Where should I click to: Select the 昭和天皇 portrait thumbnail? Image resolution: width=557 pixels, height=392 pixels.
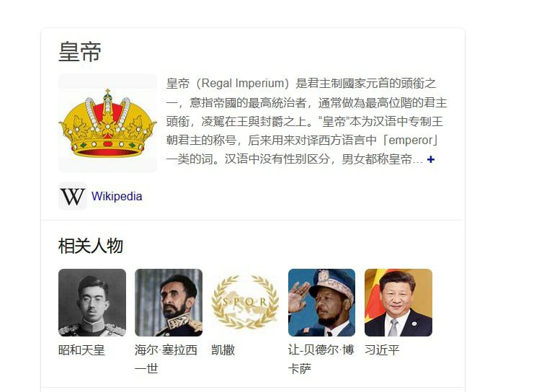92,303
